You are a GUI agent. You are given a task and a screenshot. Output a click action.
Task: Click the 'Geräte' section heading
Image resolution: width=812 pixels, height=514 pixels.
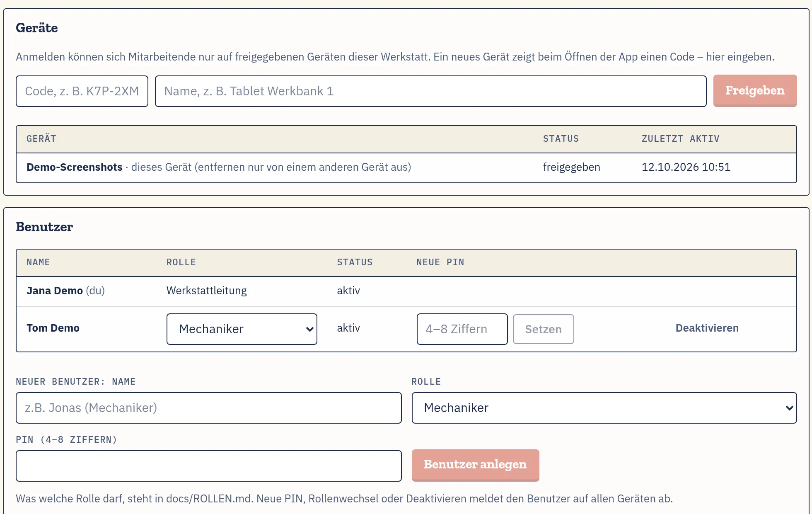point(36,28)
